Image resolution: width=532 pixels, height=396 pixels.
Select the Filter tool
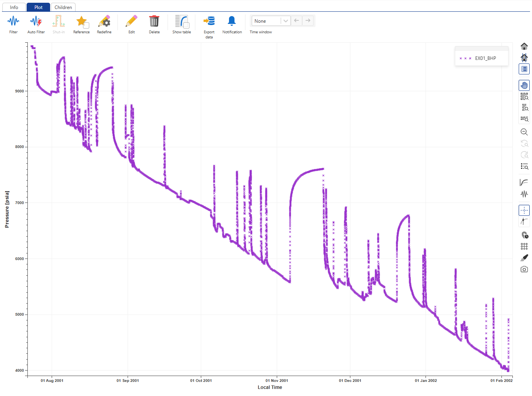[13, 24]
